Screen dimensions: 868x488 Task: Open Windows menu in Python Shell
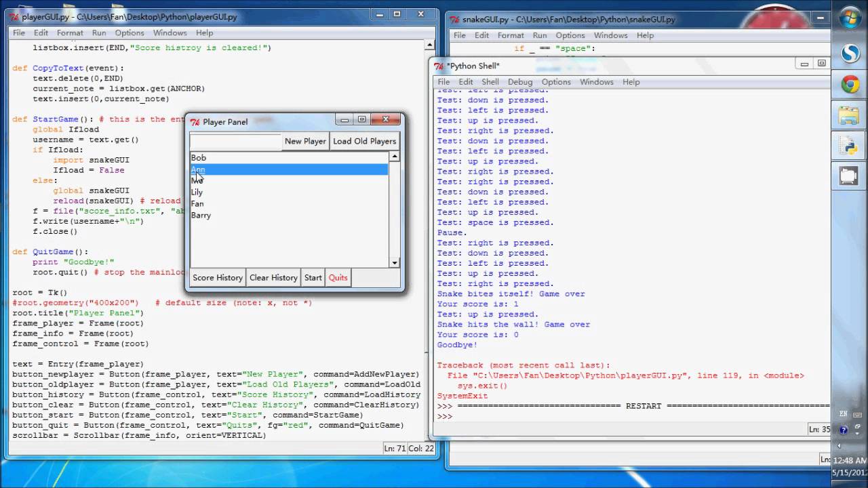[x=597, y=82]
